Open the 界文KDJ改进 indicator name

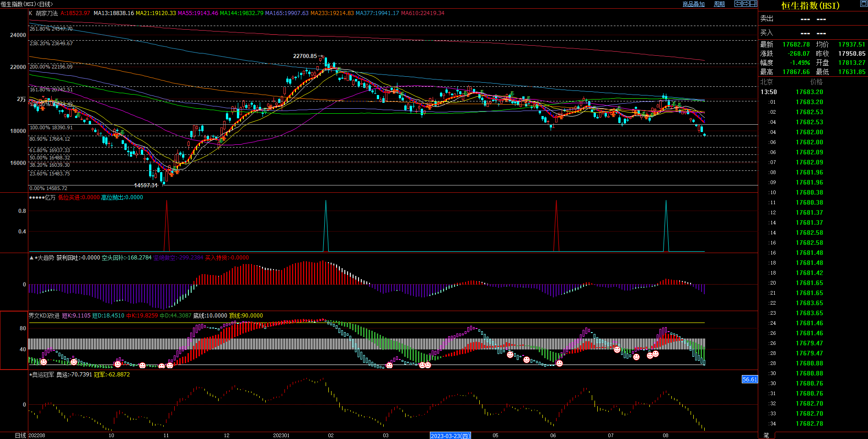click(x=44, y=316)
